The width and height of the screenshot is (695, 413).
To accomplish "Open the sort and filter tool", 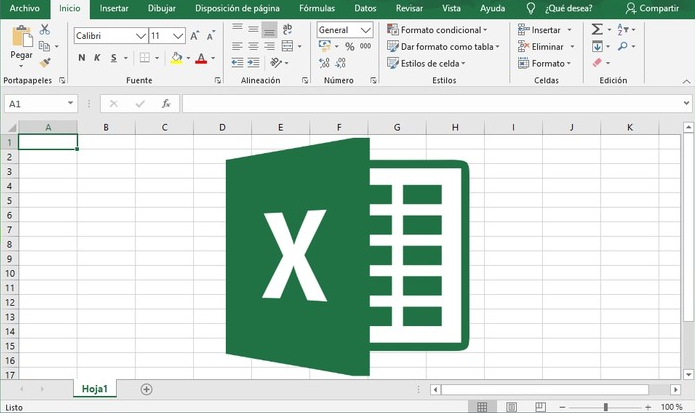I will tap(623, 30).
